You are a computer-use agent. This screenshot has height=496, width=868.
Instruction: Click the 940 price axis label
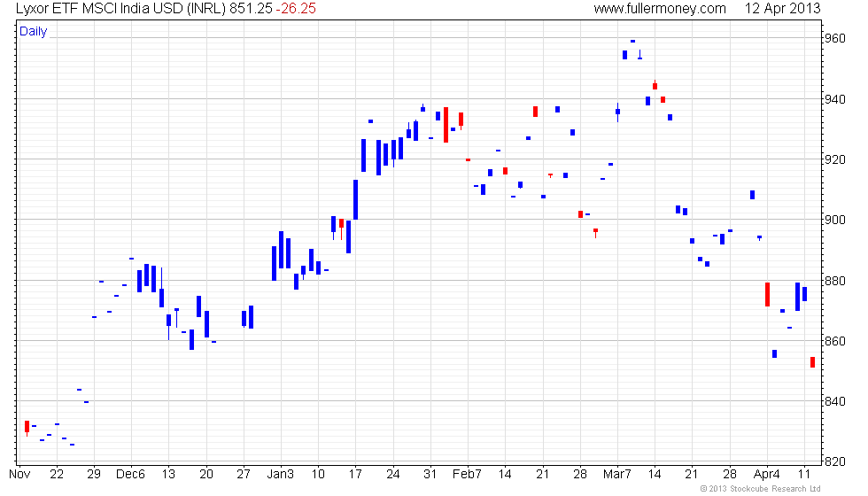(835, 99)
